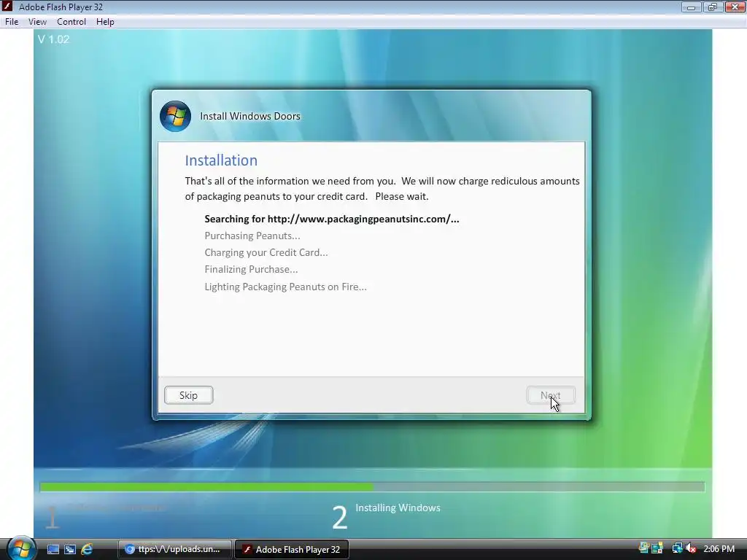
Task: Click 'Charging your Credit Card...' step
Action: tap(266, 252)
